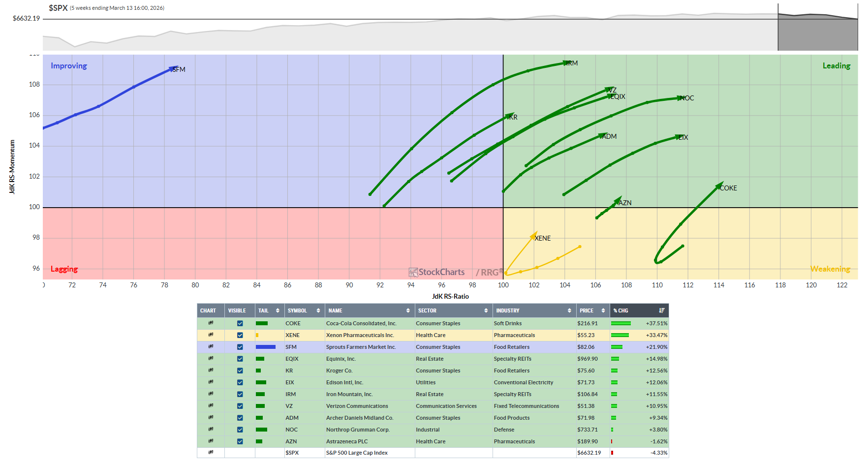
Task: Open the chart icon for XENE row
Action: click(211, 335)
